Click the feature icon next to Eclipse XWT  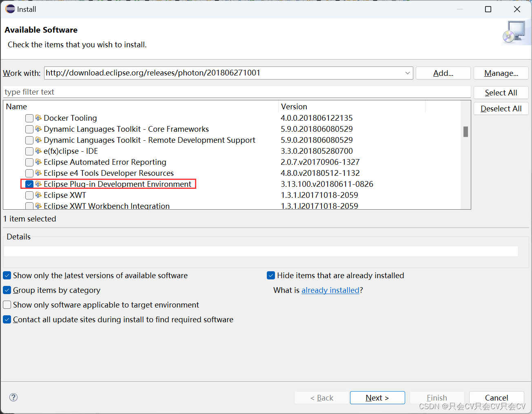(x=38, y=195)
